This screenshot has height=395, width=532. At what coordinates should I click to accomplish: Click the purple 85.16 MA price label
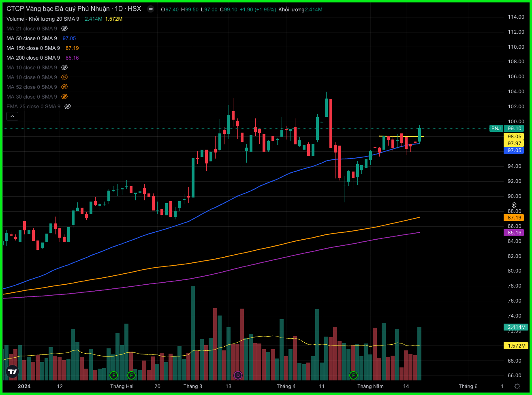coord(514,233)
